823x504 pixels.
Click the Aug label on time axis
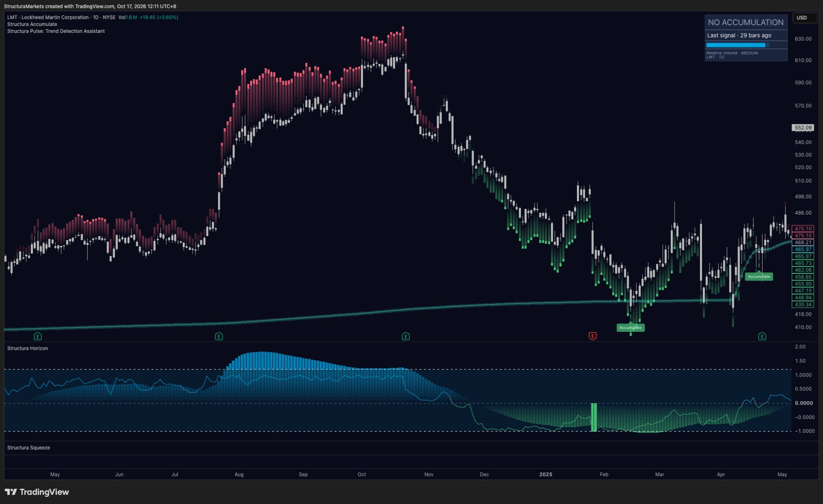239,474
